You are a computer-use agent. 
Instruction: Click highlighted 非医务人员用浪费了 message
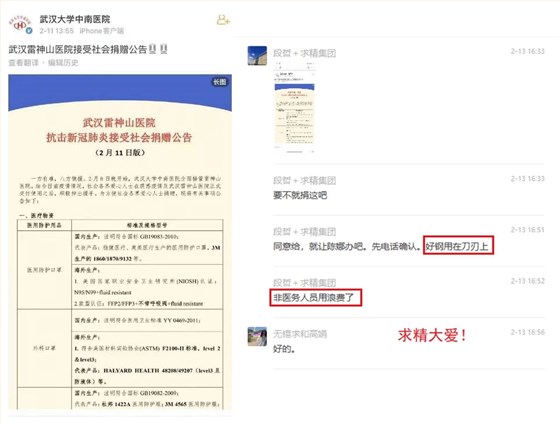pyautogui.click(x=316, y=298)
